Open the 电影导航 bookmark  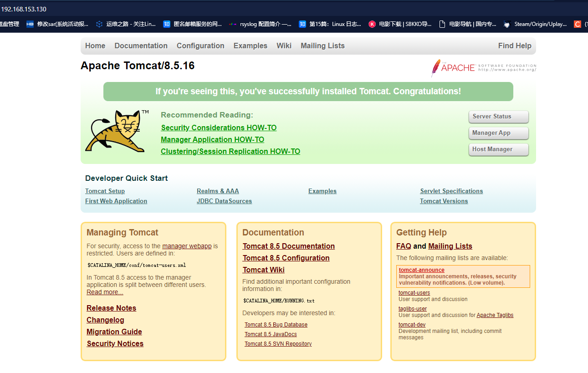pos(468,24)
